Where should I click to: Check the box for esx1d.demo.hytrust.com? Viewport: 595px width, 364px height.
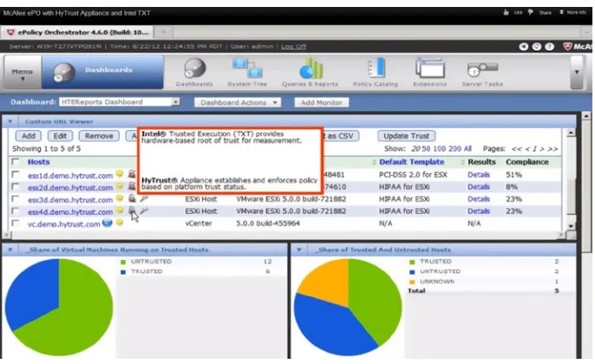click(16, 174)
